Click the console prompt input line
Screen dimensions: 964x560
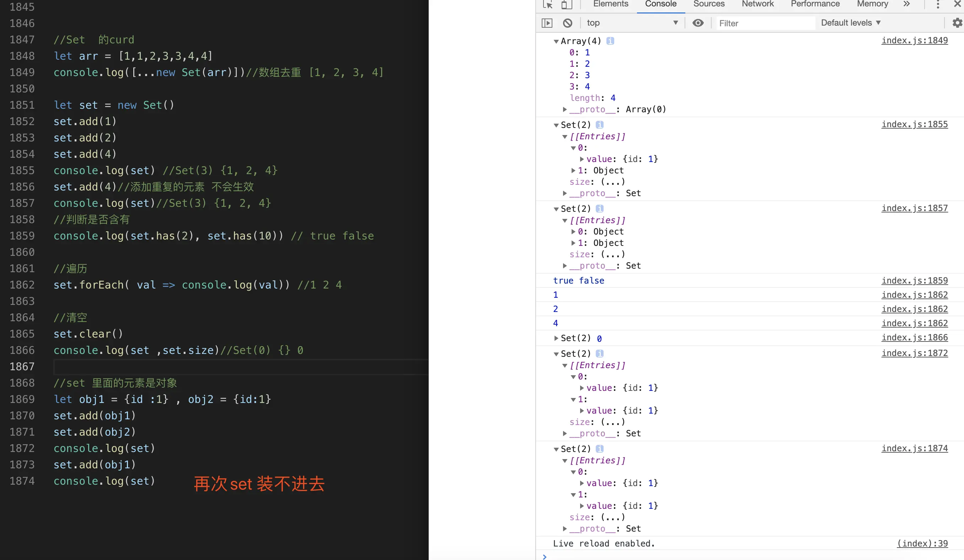tap(750, 556)
